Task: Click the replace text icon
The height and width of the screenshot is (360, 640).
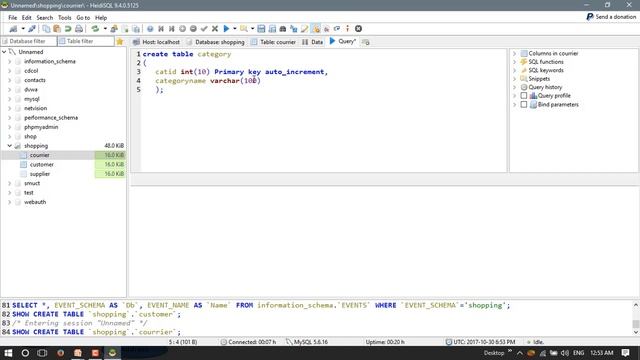Action: [x=293, y=29]
